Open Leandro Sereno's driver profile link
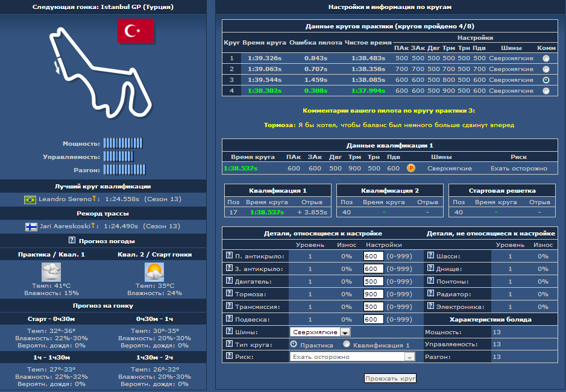The width and height of the screenshot is (566, 392). pyautogui.click(x=66, y=199)
